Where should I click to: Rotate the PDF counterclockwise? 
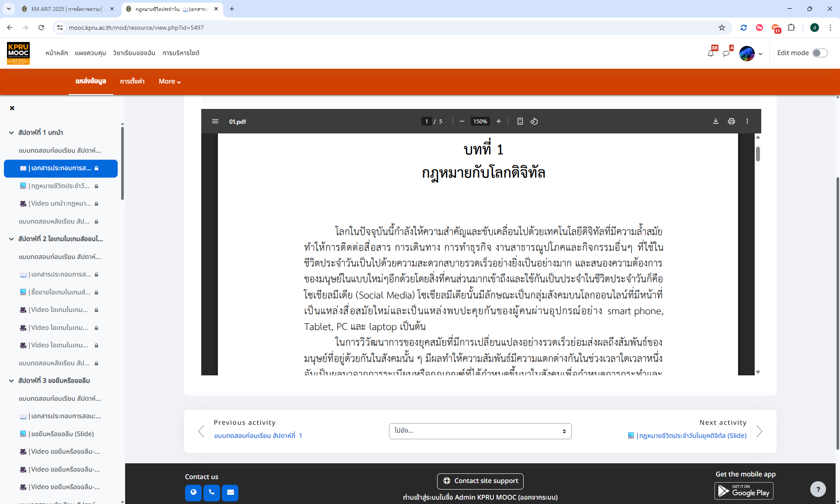534,121
